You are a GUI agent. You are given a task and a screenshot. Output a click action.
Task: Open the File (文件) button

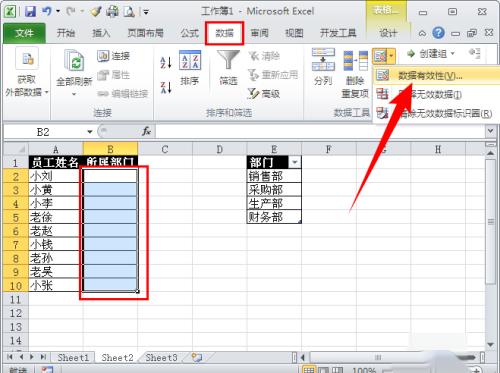click(24, 33)
